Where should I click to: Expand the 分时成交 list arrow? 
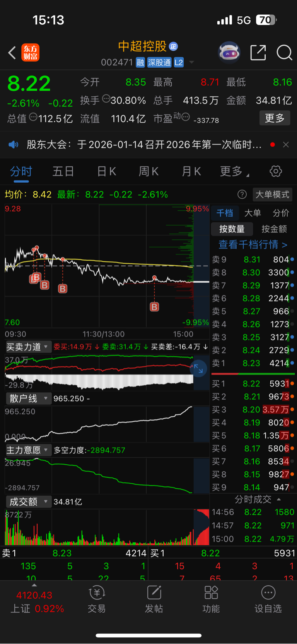point(279,499)
